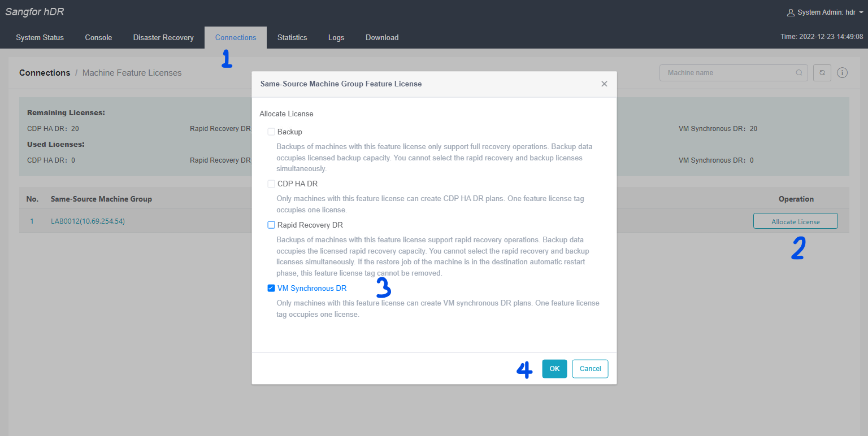Enable the Rapid Recovery DR checkbox
Image resolution: width=868 pixels, height=436 pixels.
click(271, 225)
